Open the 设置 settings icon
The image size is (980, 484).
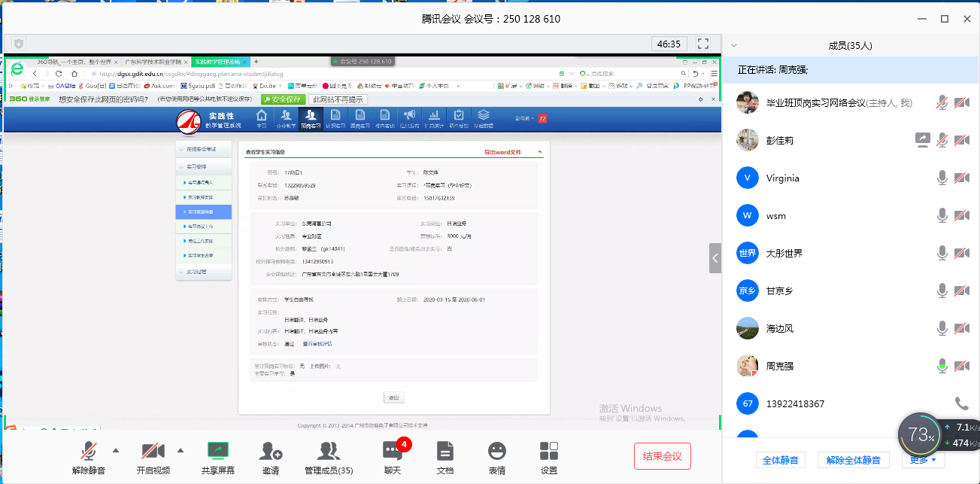(x=549, y=458)
